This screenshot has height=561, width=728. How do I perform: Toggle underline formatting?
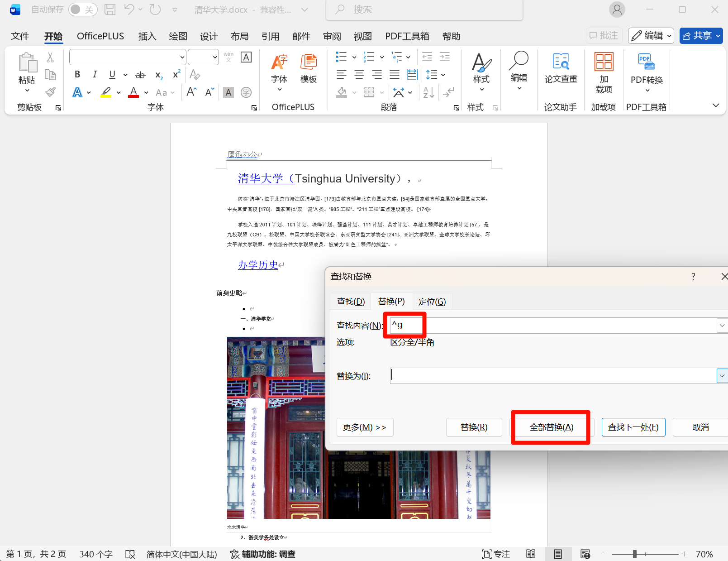point(112,74)
